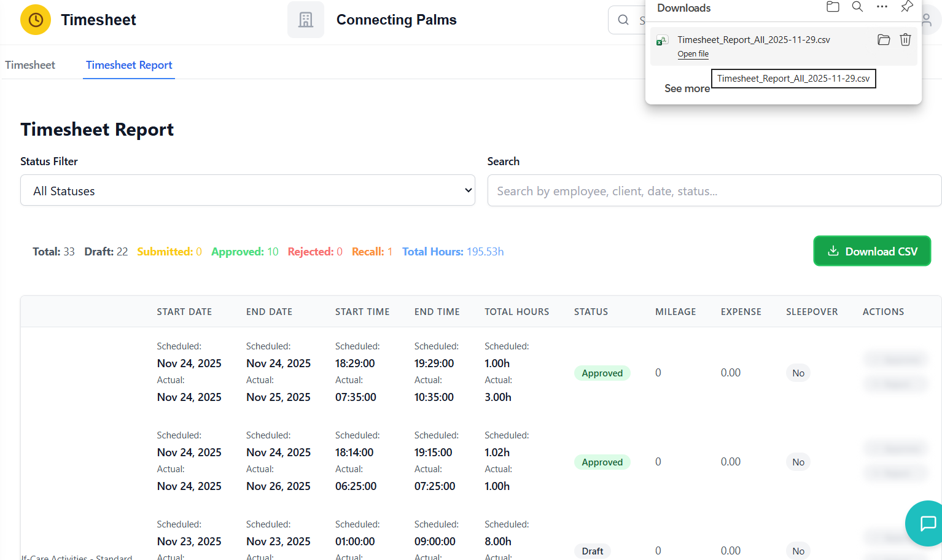This screenshot has height=560, width=942.
Task: Delete the downloaded CSV file entry
Action: click(905, 40)
